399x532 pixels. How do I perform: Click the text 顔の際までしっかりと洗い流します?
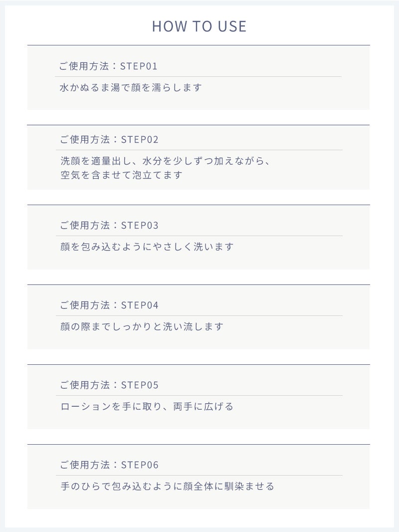pos(142,326)
